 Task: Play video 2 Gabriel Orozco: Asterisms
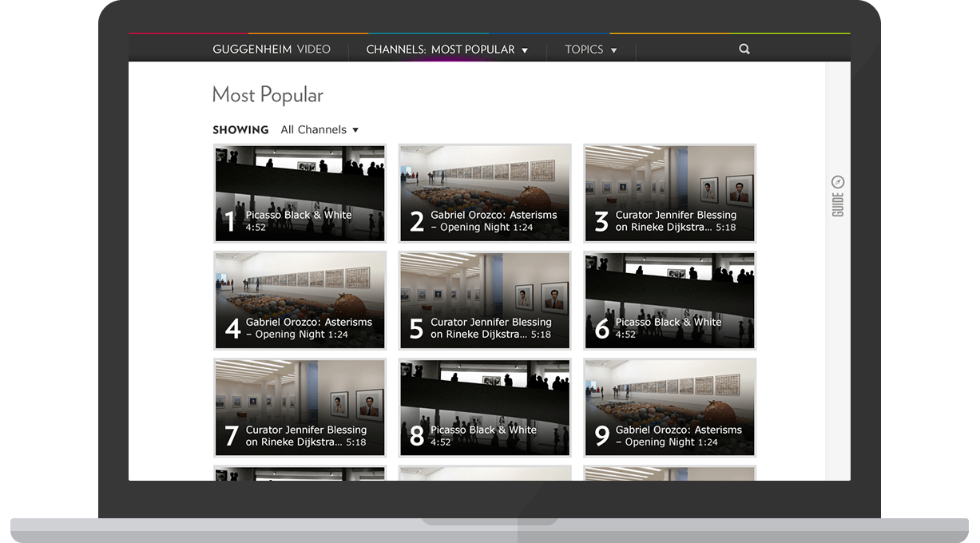pos(485,193)
